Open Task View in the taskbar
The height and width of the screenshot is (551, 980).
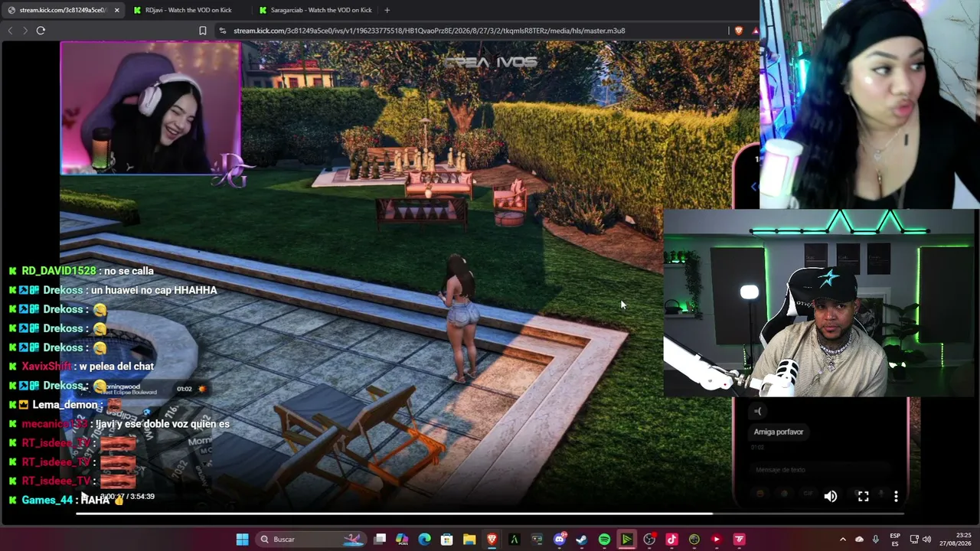point(380,540)
